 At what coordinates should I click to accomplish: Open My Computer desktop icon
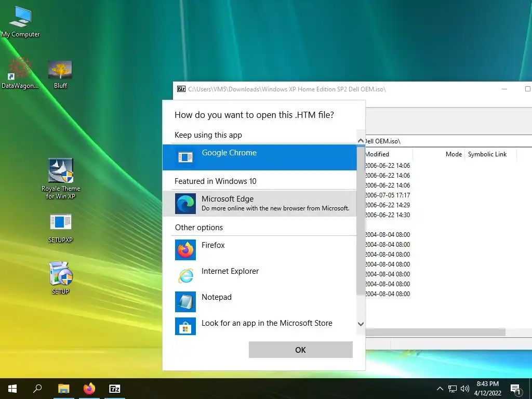click(20, 22)
